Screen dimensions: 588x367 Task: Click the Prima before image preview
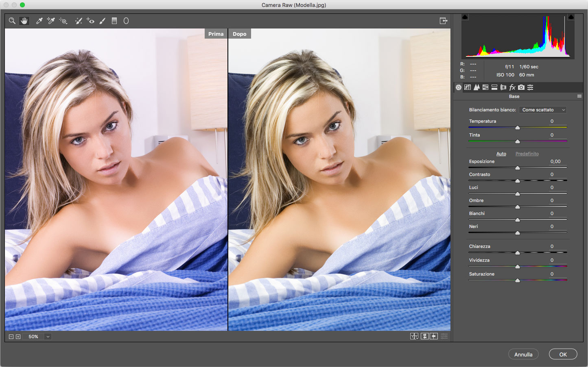pos(116,179)
